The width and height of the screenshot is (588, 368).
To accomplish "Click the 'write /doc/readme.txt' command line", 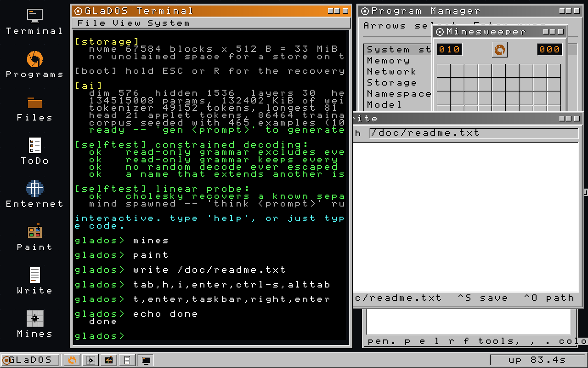I will click(x=209, y=270).
